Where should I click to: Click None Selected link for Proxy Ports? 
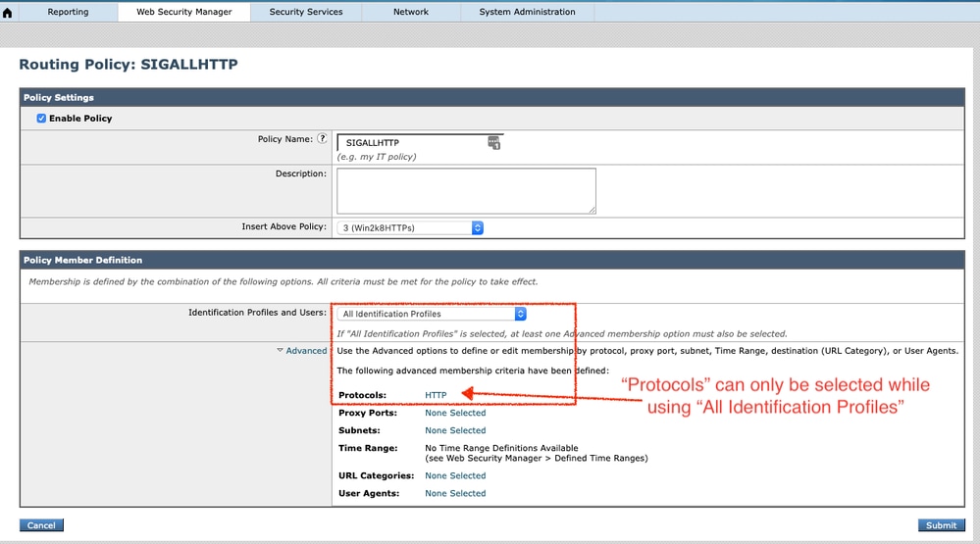(455, 413)
